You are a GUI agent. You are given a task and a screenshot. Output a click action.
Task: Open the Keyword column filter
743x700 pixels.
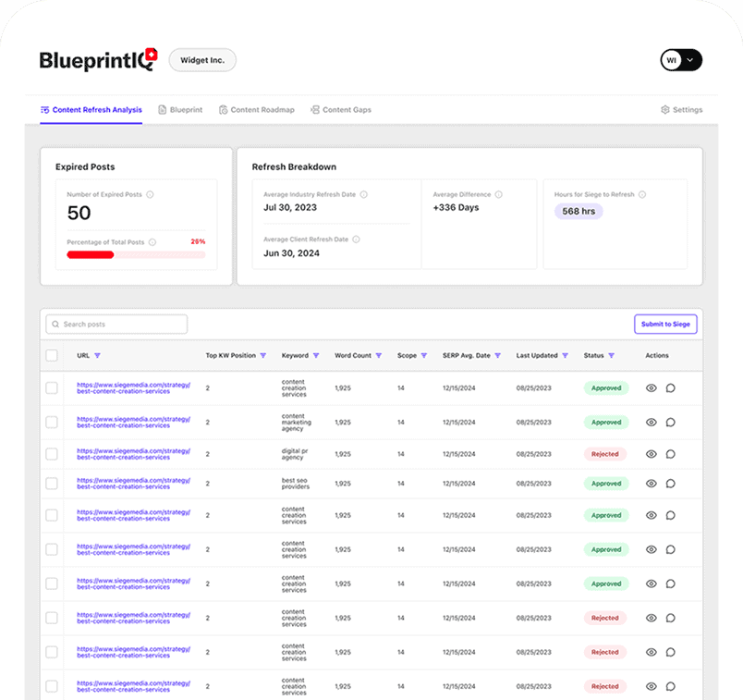click(316, 356)
